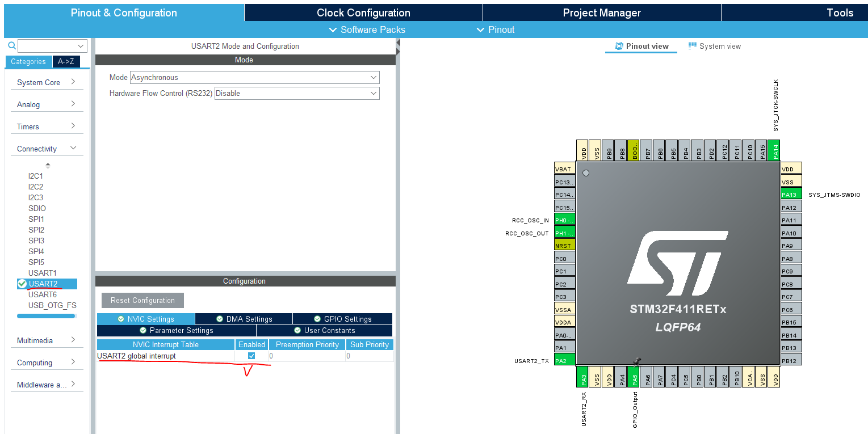Open the Hardware Flow Control dropdown

(x=297, y=93)
